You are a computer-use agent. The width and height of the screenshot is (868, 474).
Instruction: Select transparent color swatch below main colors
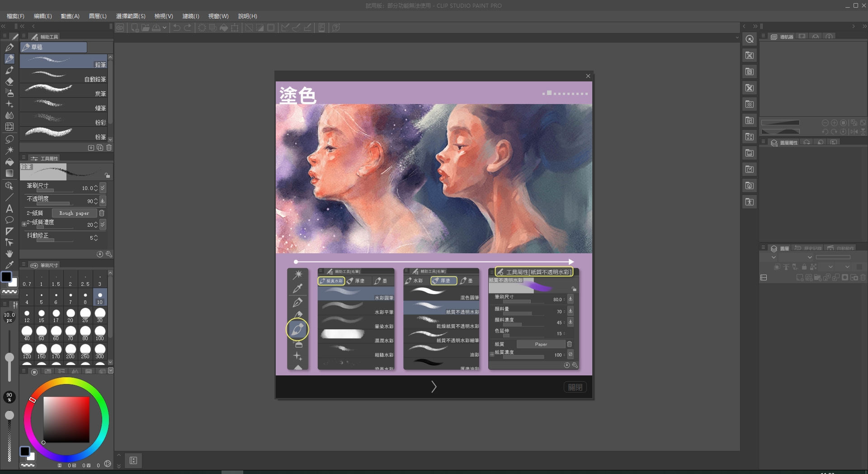pos(9,292)
